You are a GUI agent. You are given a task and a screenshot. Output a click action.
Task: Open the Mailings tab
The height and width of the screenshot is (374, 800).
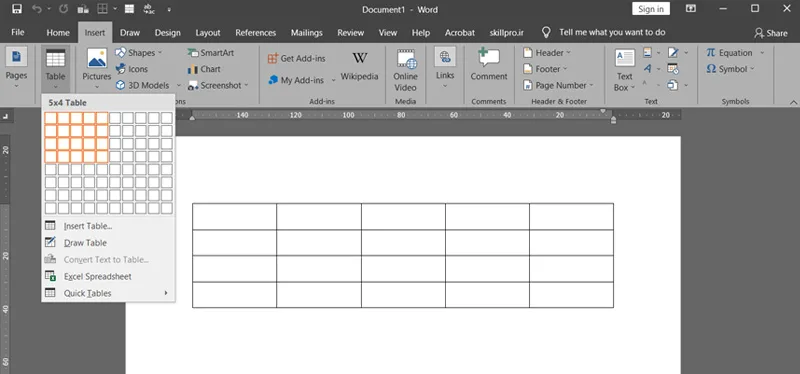[x=307, y=32]
